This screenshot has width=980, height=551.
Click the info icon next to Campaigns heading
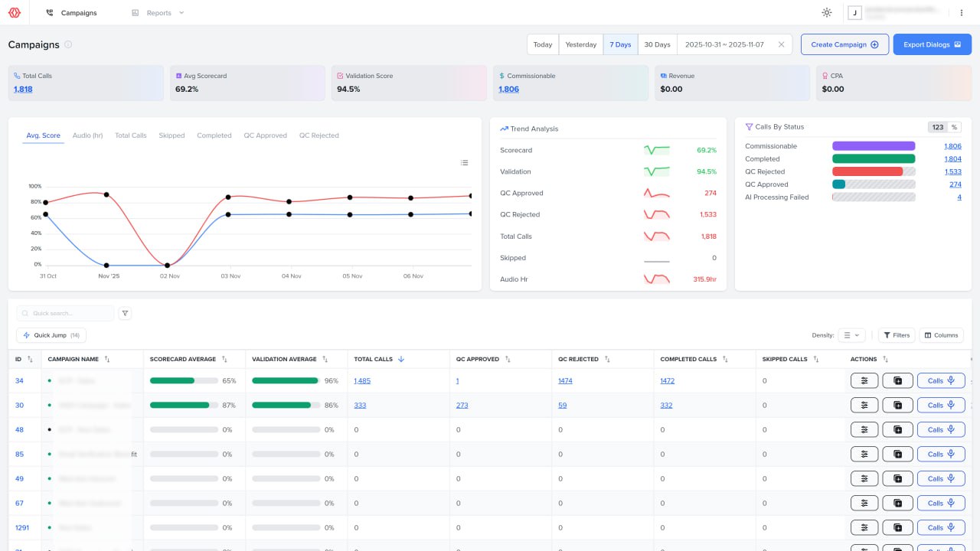coord(68,44)
